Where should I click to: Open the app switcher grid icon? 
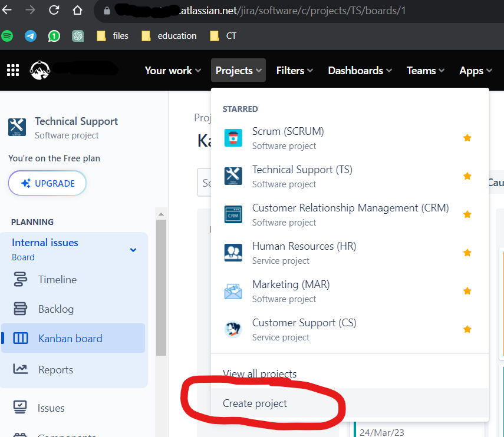coord(13,70)
